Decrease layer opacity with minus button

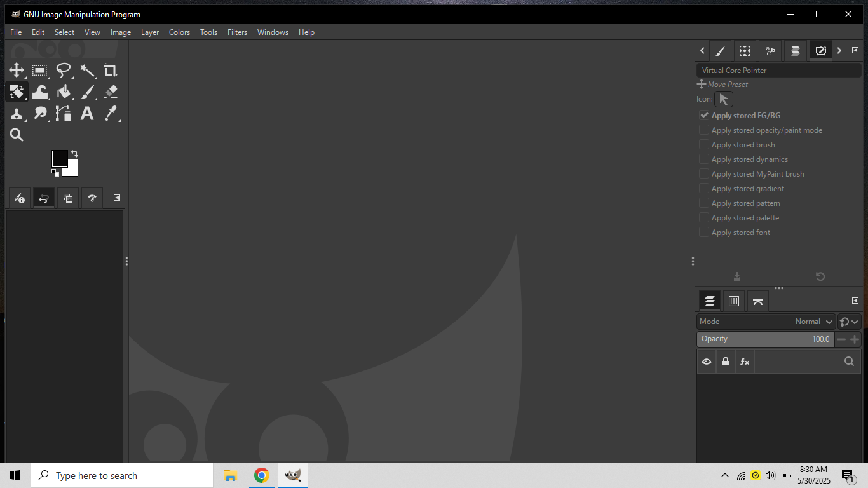click(x=841, y=339)
